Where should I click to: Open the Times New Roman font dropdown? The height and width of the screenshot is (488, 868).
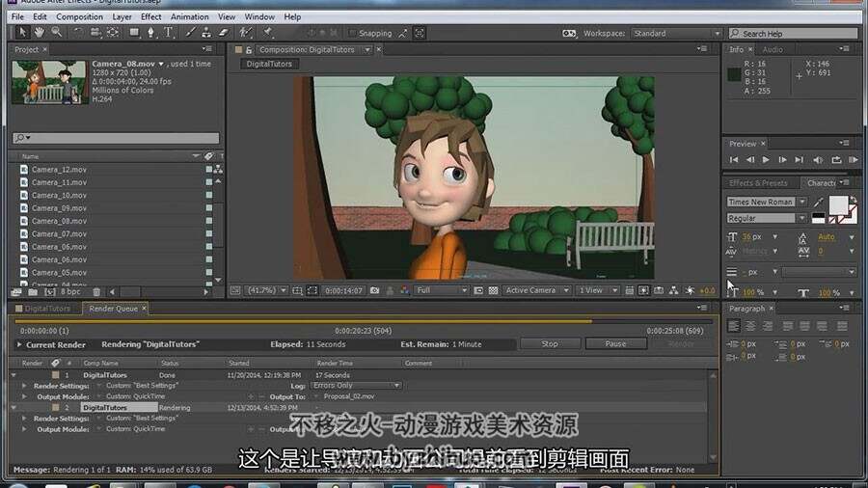click(766, 202)
